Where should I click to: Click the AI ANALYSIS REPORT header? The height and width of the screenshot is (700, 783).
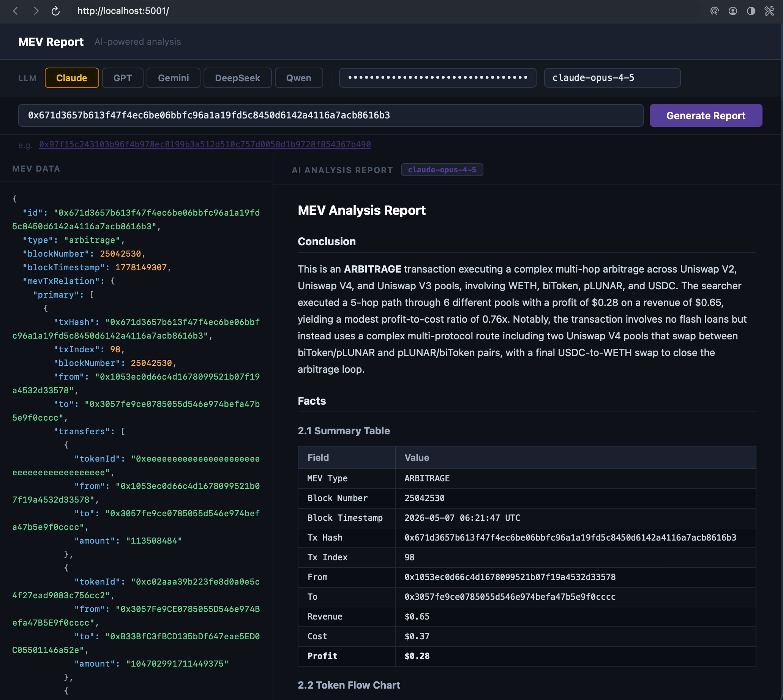click(x=342, y=170)
